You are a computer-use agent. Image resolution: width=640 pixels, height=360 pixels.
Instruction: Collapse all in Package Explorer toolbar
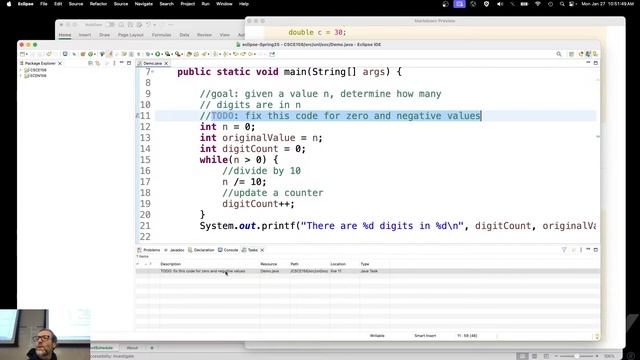point(90,63)
